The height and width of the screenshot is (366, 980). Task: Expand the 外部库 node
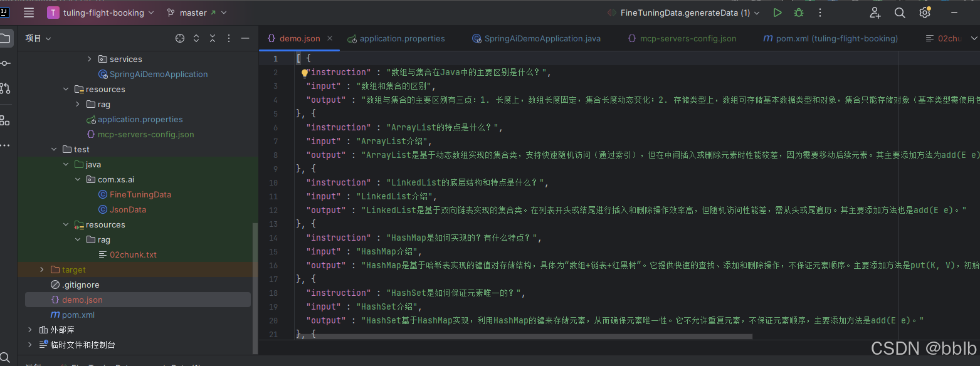click(30, 330)
